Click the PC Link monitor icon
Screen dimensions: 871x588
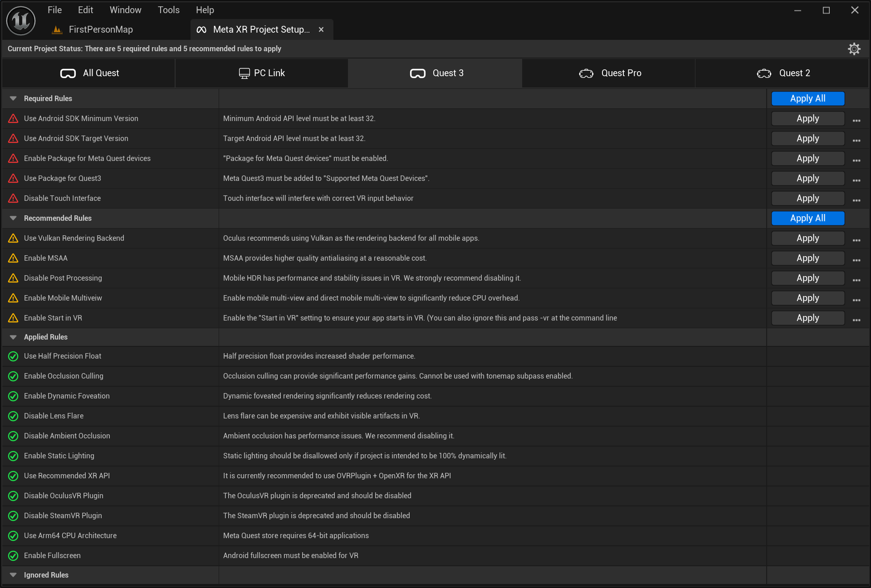click(244, 73)
